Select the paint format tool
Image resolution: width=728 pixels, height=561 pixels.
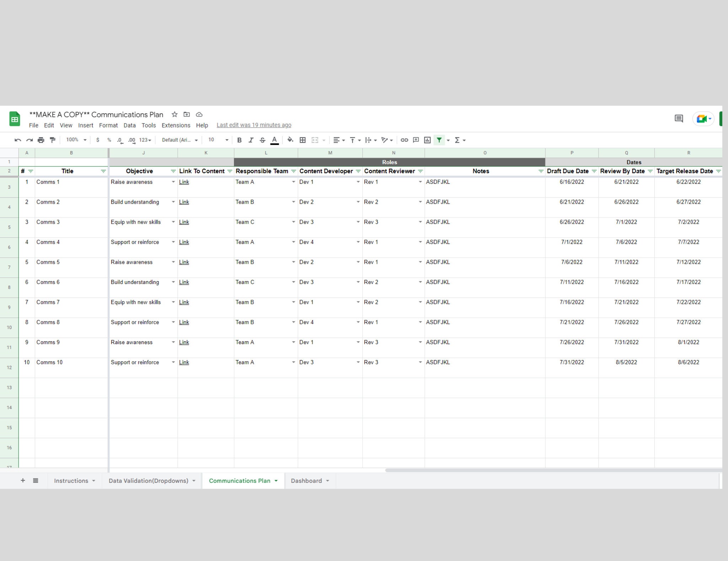coord(53,140)
